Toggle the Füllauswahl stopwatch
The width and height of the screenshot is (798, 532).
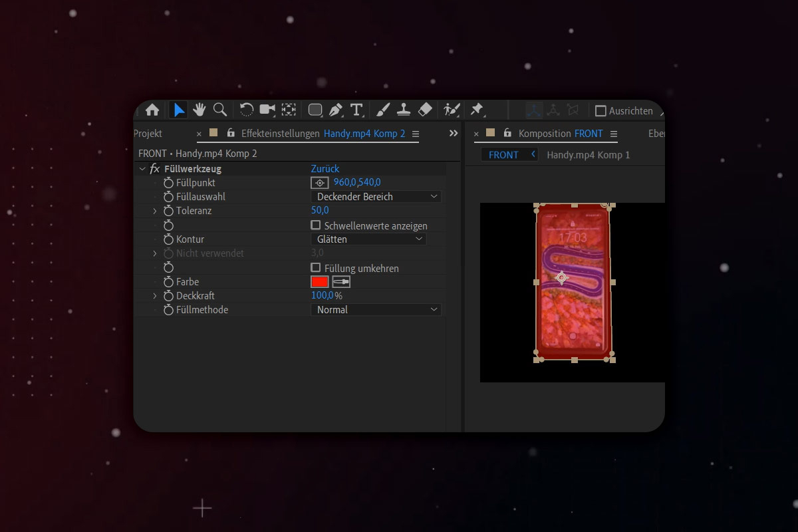tap(168, 197)
